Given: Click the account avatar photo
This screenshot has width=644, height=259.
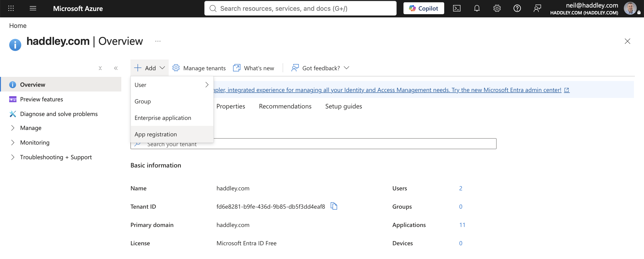Looking at the screenshot, I should click(630, 8).
